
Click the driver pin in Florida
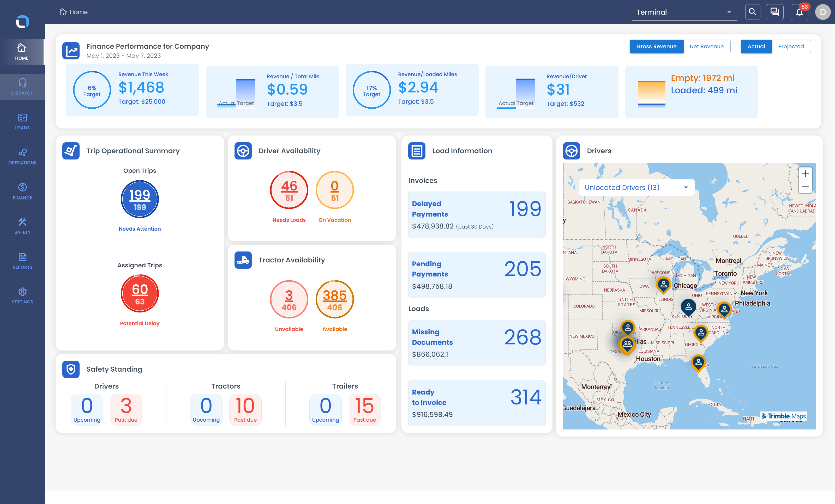click(x=698, y=363)
